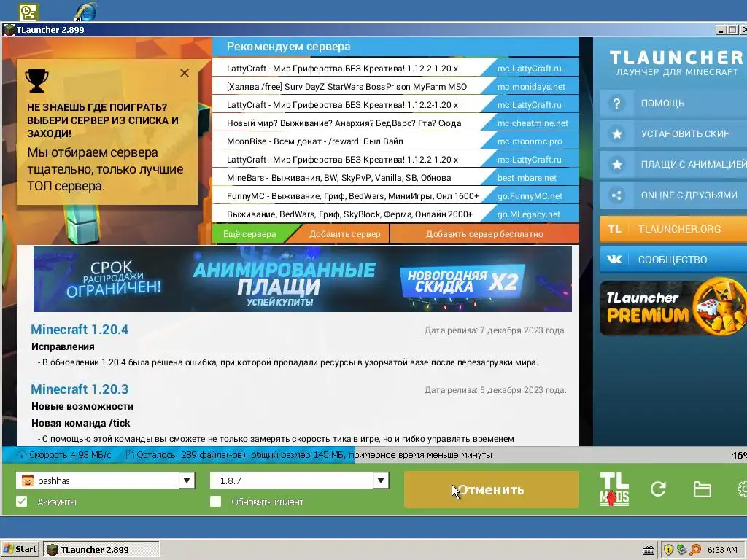This screenshot has width=747, height=560.
Task: Open the Сообщество button
Action: [x=673, y=260]
